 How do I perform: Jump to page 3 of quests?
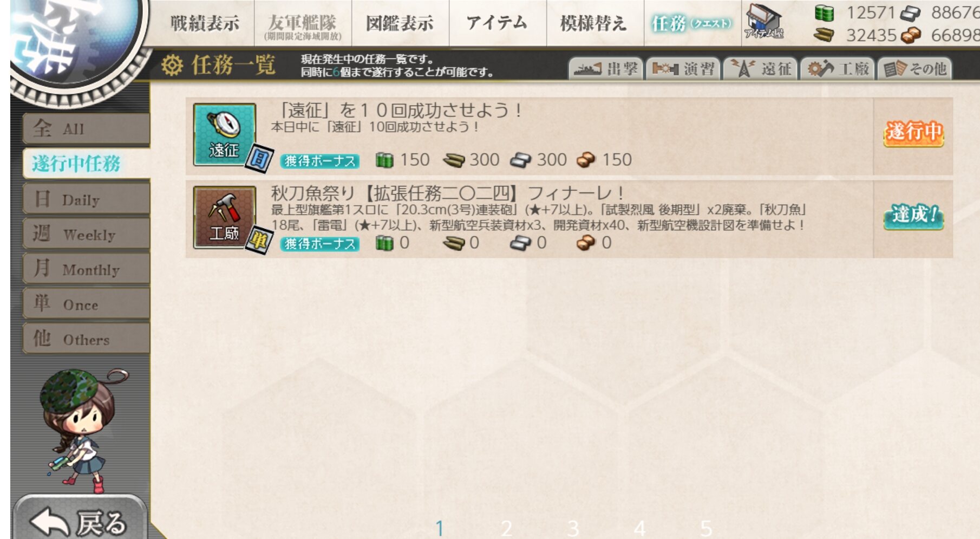coord(573,528)
